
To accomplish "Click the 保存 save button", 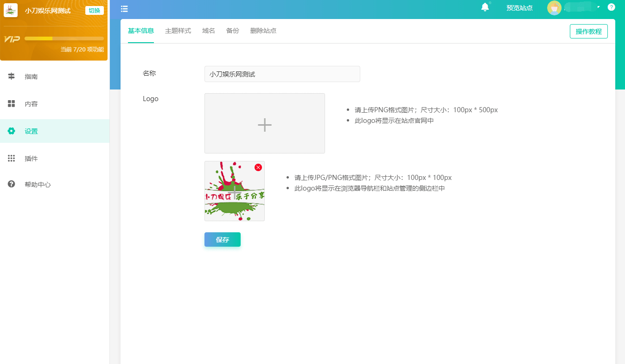I will pos(223,240).
